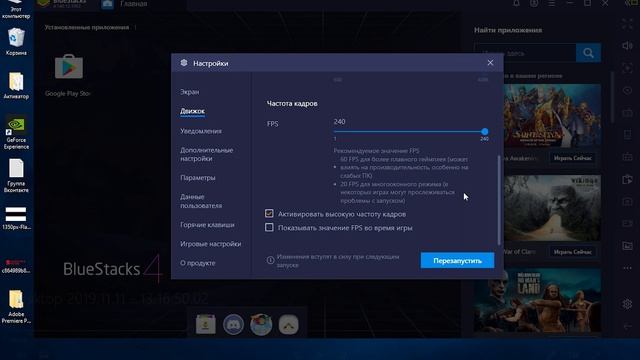
Task: Open the Горячие клавиши section
Action: coord(207,225)
